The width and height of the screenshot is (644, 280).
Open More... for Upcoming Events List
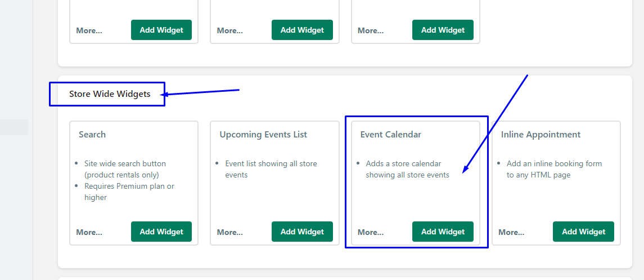230,232
